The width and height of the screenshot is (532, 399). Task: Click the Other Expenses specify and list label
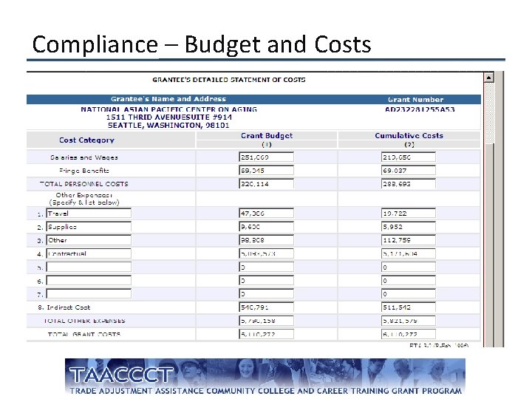tap(84, 199)
